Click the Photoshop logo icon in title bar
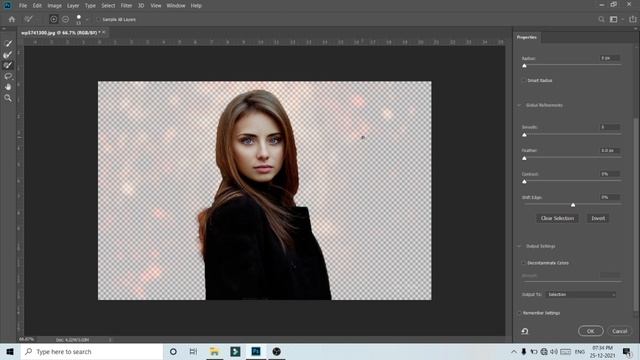Image resolution: width=640 pixels, height=360 pixels. [x=7, y=5]
